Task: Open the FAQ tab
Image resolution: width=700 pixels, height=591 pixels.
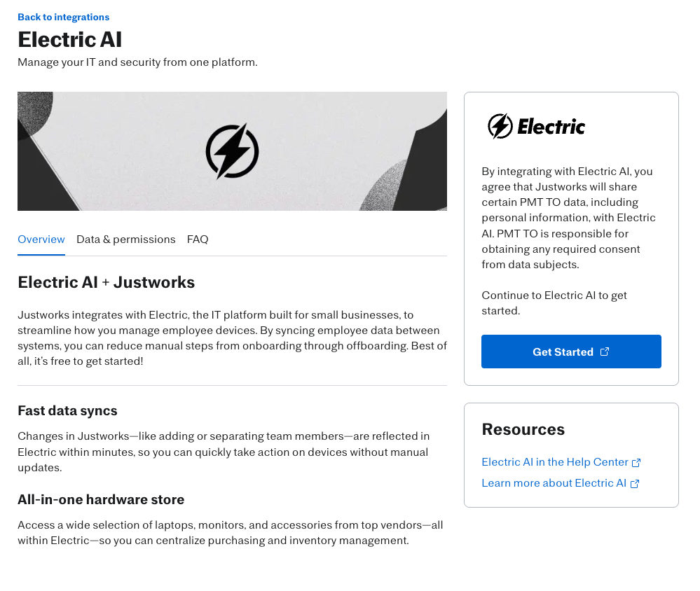Action: [x=198, y=239]
